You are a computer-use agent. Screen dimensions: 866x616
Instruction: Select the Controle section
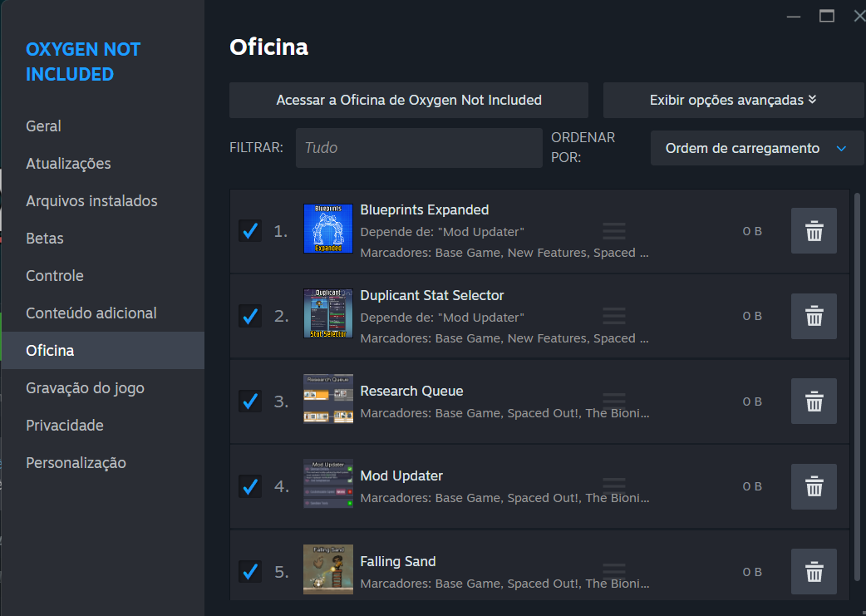[102, 276]
